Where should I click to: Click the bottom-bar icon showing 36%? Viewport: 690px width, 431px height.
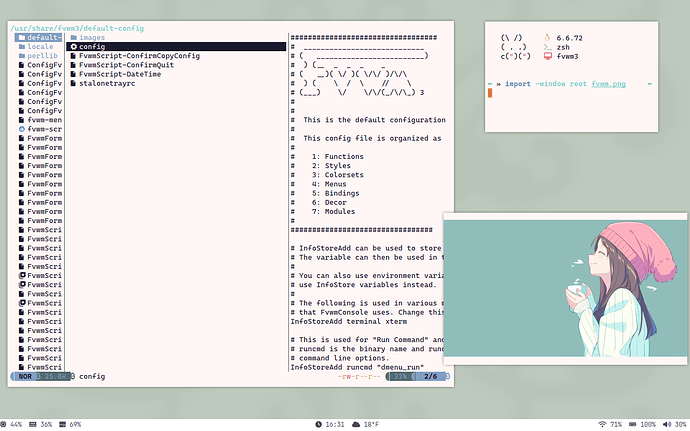point(32,424)
